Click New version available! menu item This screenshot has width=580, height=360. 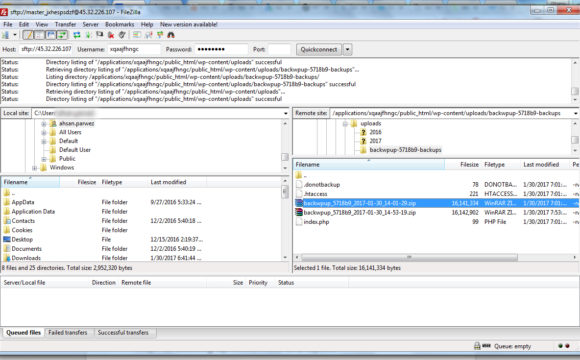[x=189, y=24]
